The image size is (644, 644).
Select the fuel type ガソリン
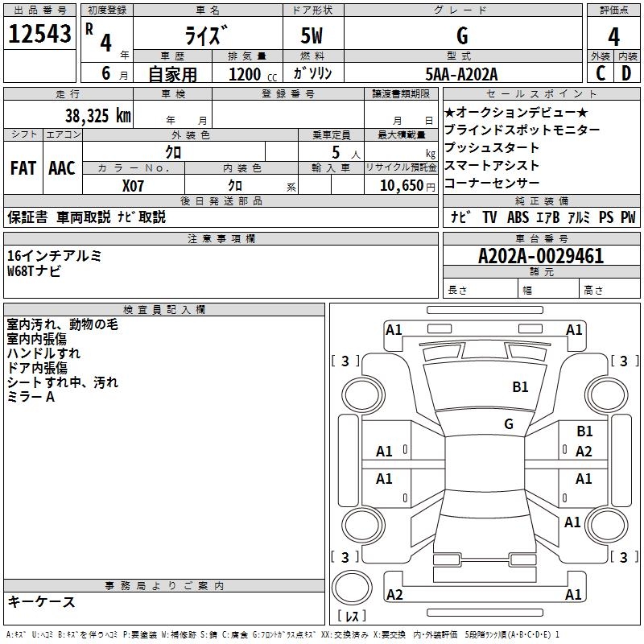click(312, 73)
